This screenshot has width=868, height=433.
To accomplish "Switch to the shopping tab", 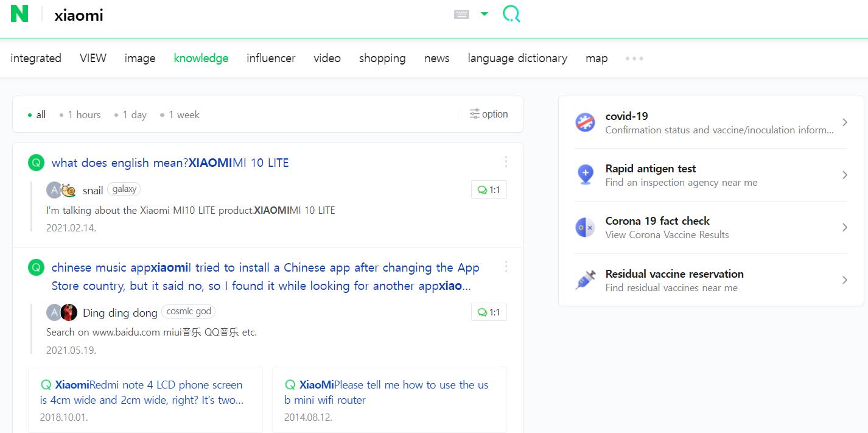I will coord(382,58).
